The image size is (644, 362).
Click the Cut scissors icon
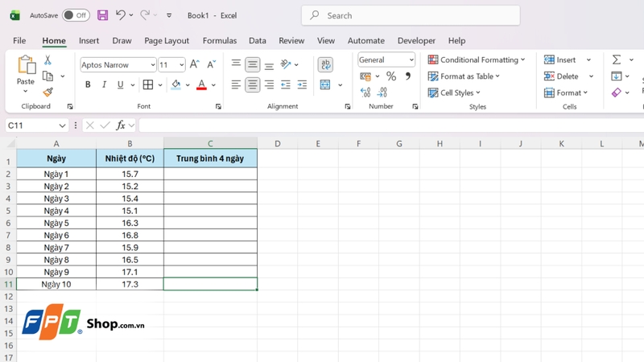click(47, 60)
